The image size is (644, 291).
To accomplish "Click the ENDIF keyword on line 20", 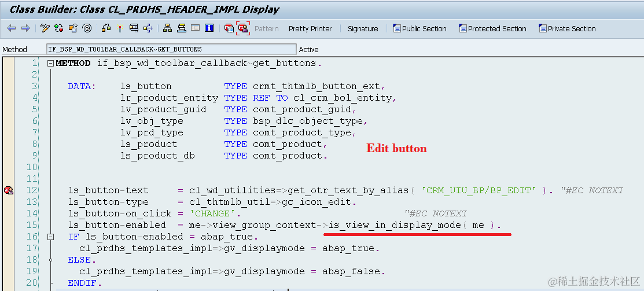I will click(83, 283).
